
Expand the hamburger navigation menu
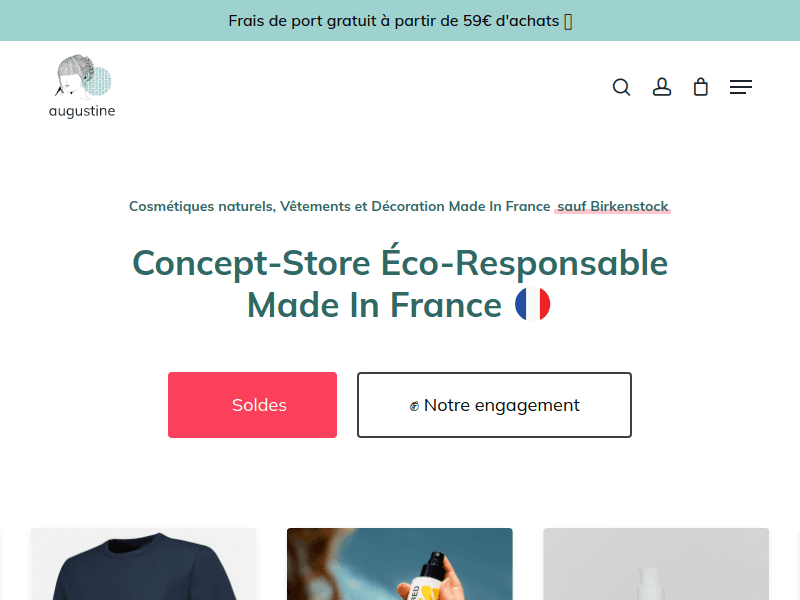pos(741,87)
